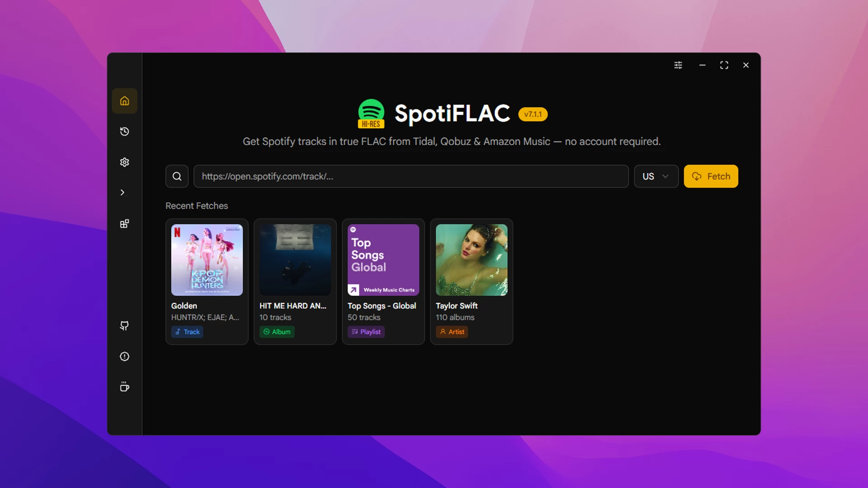Select the Track badge on Golden
The width and height of the screenshot is (868, 488).
[187, 332]
